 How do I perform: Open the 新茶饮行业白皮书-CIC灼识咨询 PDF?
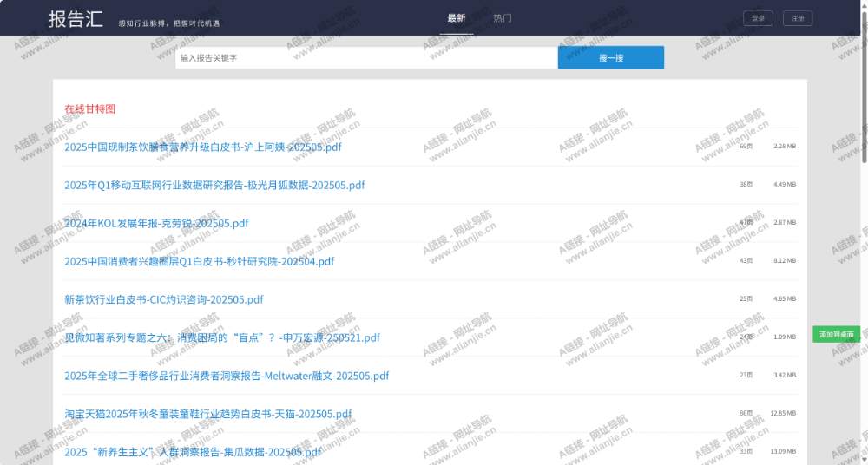(x=164, y=299)
